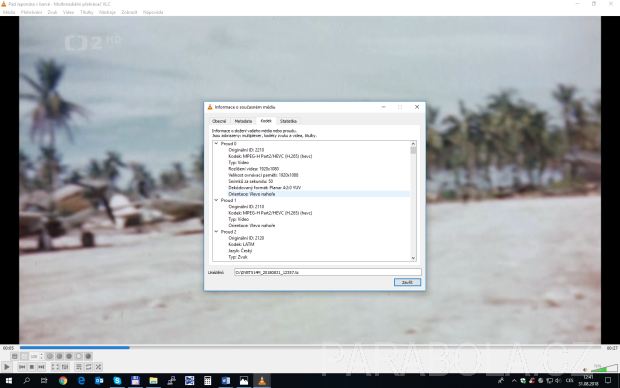Switch to the Statistika tab
The width and height of the screenshot is (620, 388).
tap(288, 121)
